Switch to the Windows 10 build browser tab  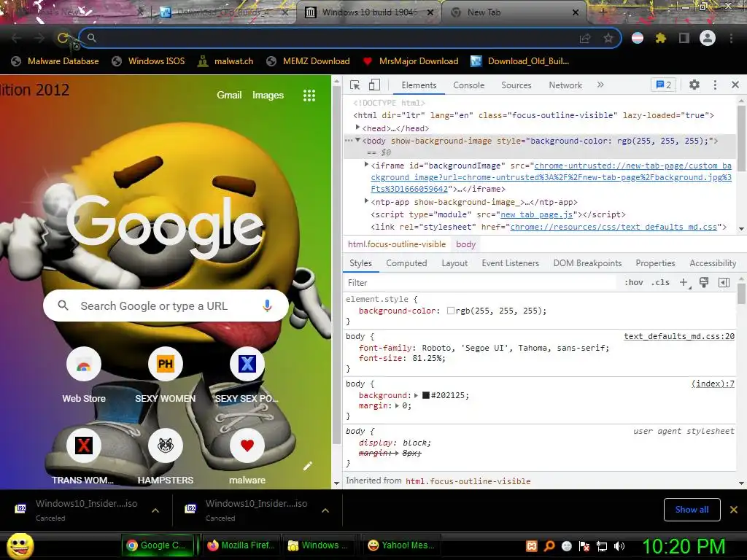[x=369, y=12]
